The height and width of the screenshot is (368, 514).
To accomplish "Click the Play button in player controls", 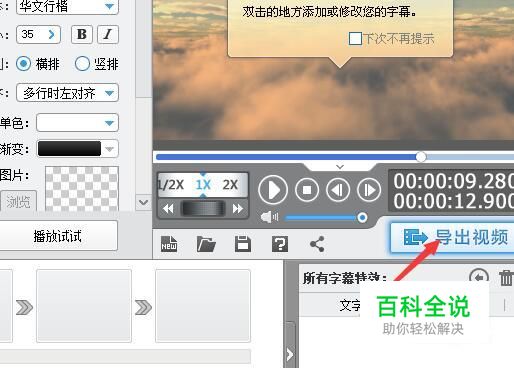I will pos(273,190).
